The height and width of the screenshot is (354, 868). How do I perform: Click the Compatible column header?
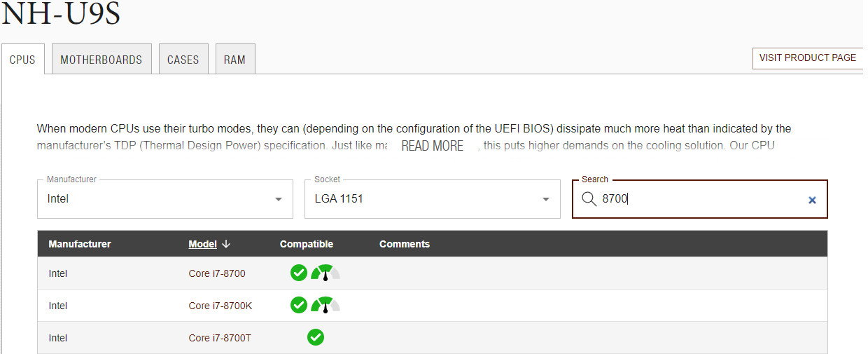307,244
